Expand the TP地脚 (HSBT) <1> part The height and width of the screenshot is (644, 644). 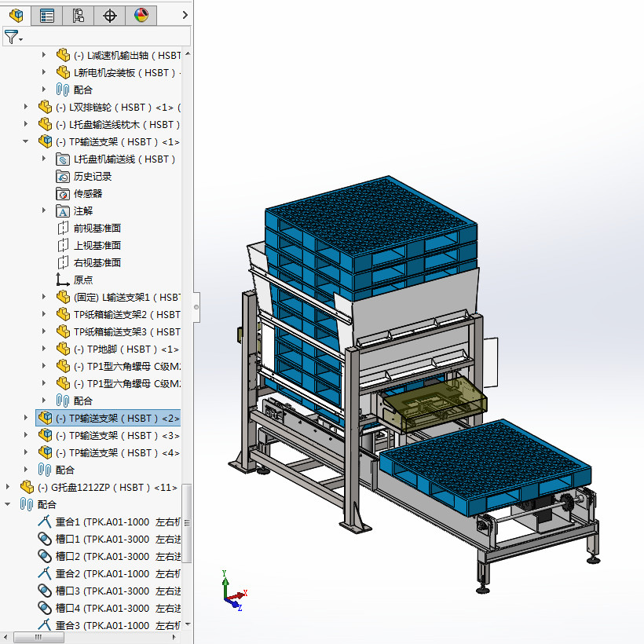[44, 348]
